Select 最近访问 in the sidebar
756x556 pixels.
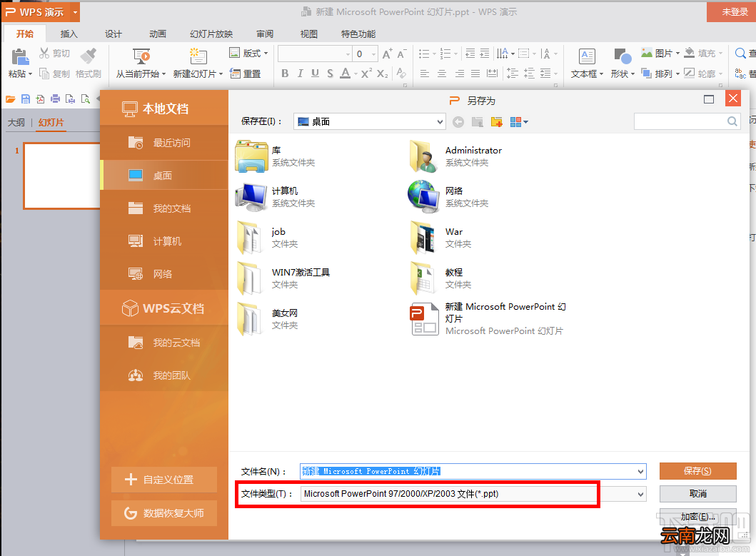[x=164, y=143]
